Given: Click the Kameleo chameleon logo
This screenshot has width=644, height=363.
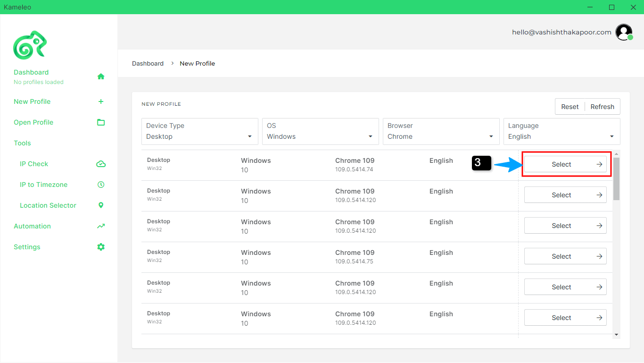Looking at the screenshot, I should 30,45.
